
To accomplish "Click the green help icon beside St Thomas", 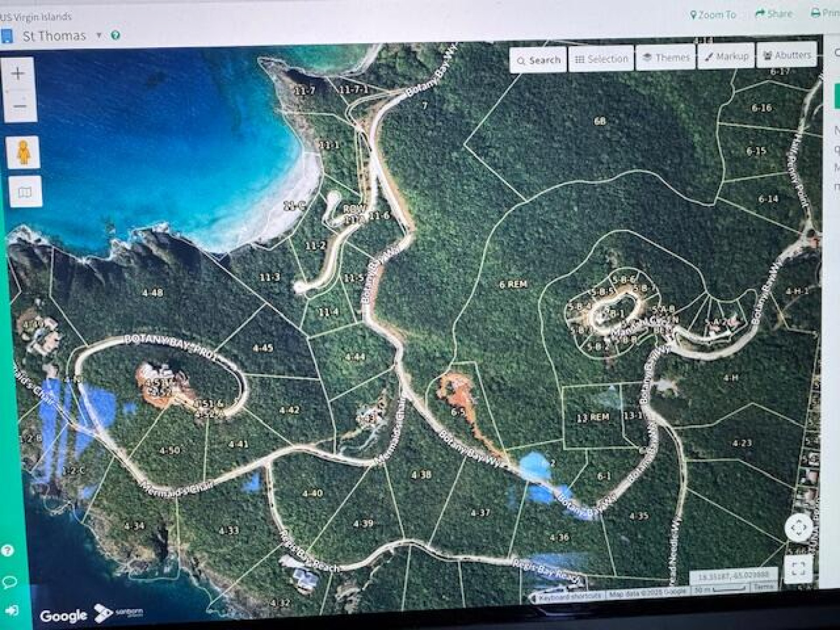I will [116, 36].
